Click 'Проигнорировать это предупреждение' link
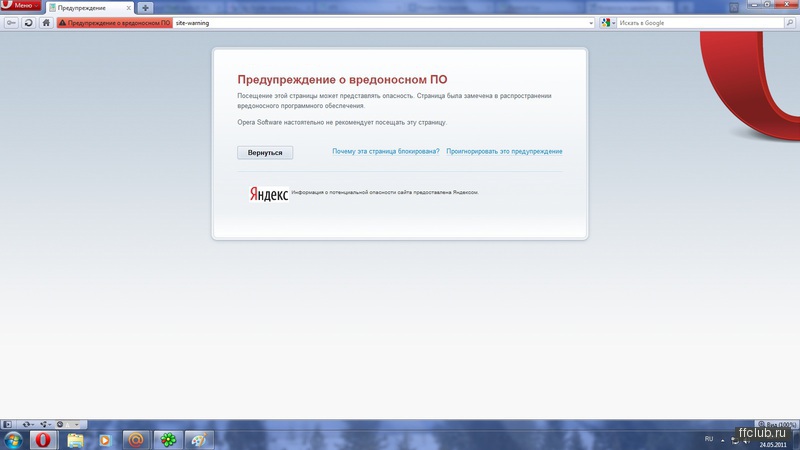 pos(504,152)
